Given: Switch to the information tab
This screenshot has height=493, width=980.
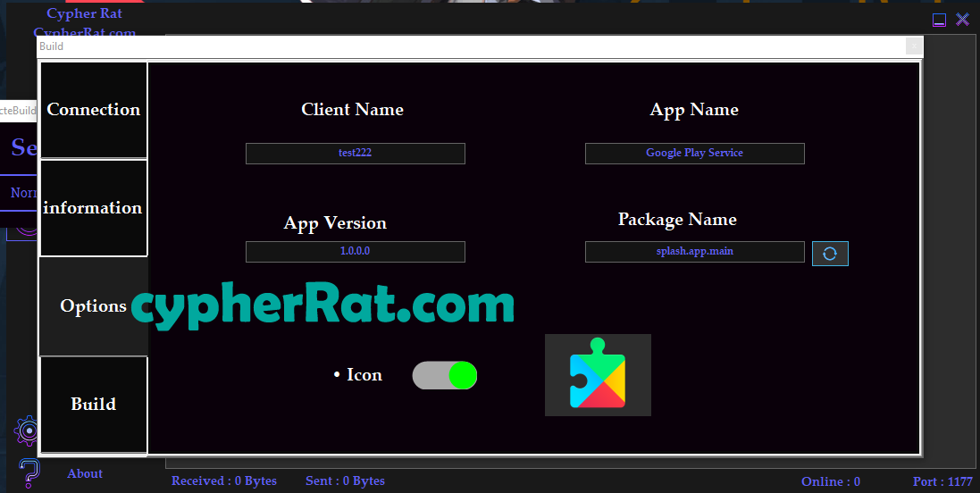Looking at the screenshot, I should [x=94, y=208].
